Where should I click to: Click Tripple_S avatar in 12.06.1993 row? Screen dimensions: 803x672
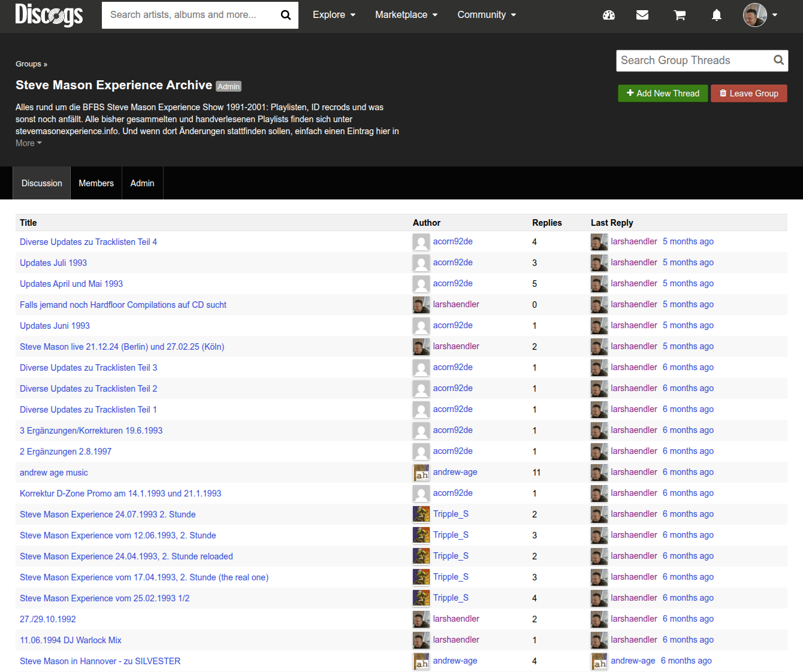click(421, 535)
